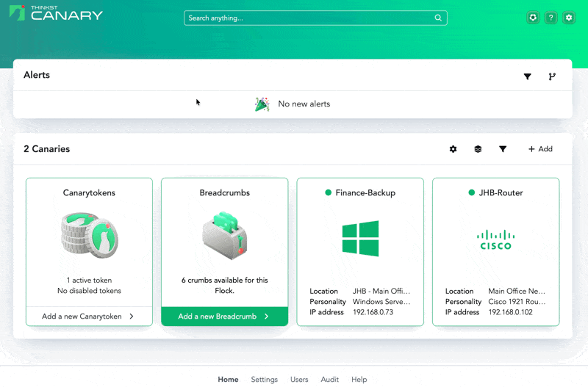Open the question mark help icon
Image resolution: width=588 pixels, height=387 pixels.
click(x=551, y=18)
